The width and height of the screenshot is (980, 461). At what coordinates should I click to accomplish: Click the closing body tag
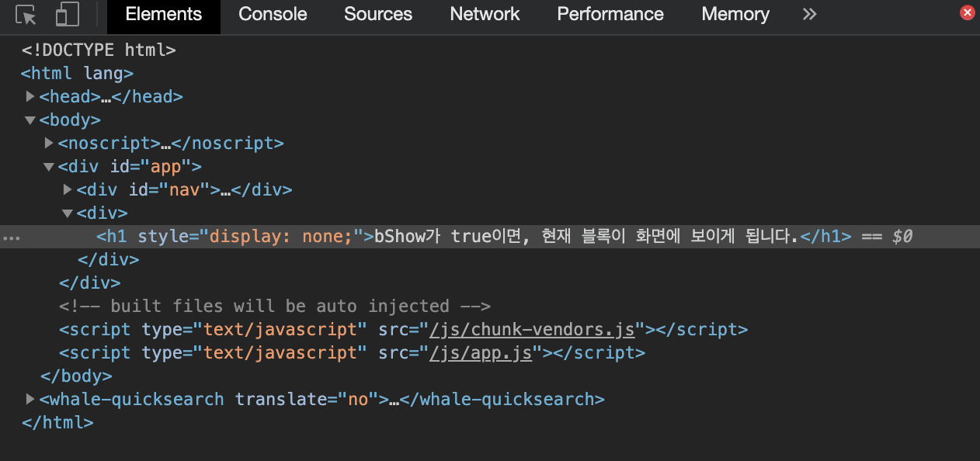pyautogui.click(x=76, y=376)
